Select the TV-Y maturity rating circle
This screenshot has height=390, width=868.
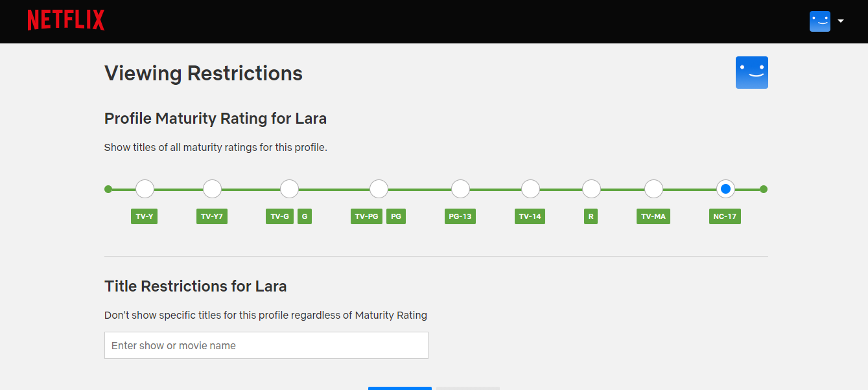point(145,189)
